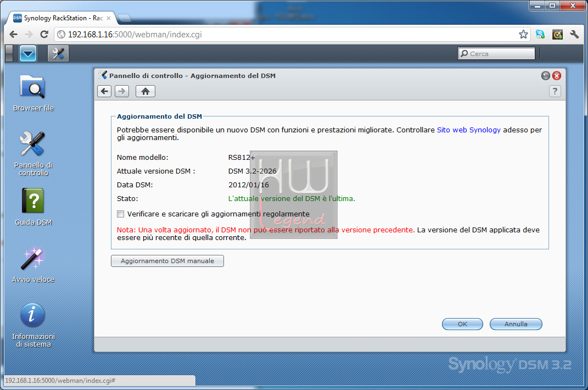Open the help question mark button
Viewport: 588px width, 390px height.
[x=555, y=91]
